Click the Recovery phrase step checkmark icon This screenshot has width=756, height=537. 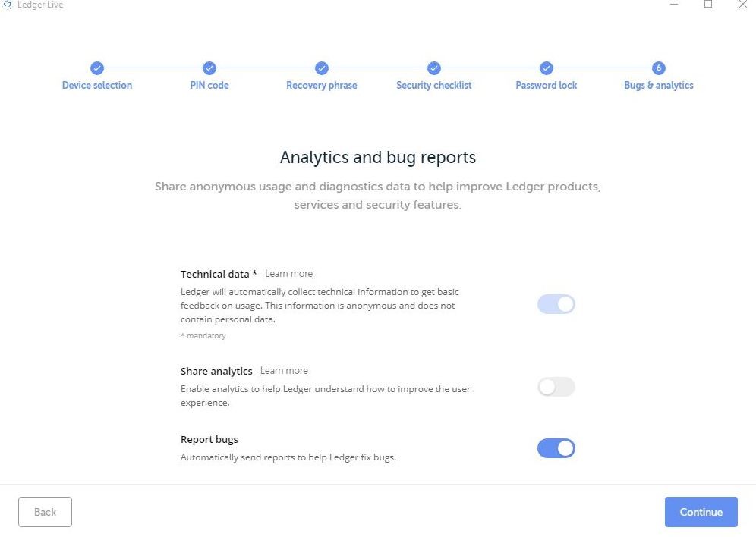pyautogui.click(x=322, y=68)
